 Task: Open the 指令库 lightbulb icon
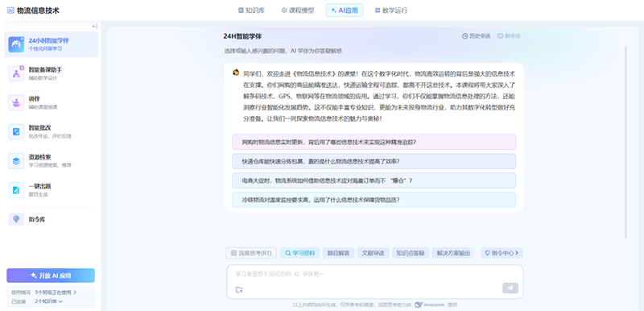point(16,219)
